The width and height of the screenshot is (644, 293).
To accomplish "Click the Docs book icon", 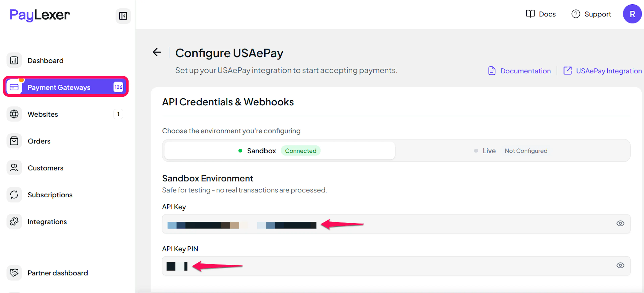I will 530,14.
